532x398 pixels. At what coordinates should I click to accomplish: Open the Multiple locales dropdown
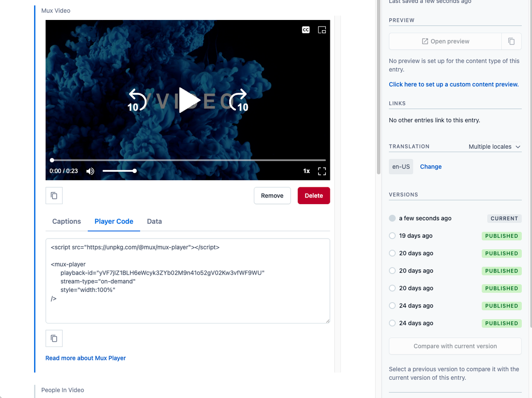(494, 146)
